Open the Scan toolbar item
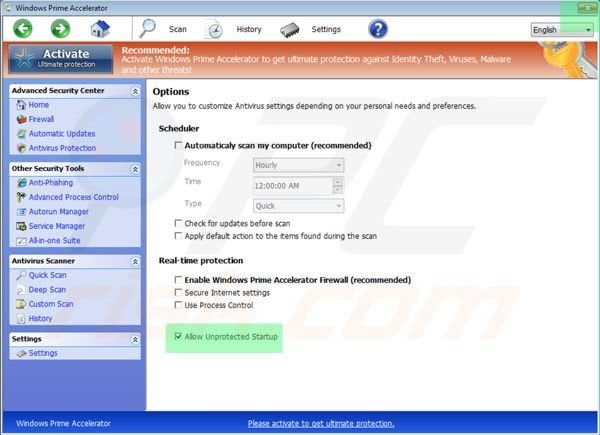 tap(178, 29)
